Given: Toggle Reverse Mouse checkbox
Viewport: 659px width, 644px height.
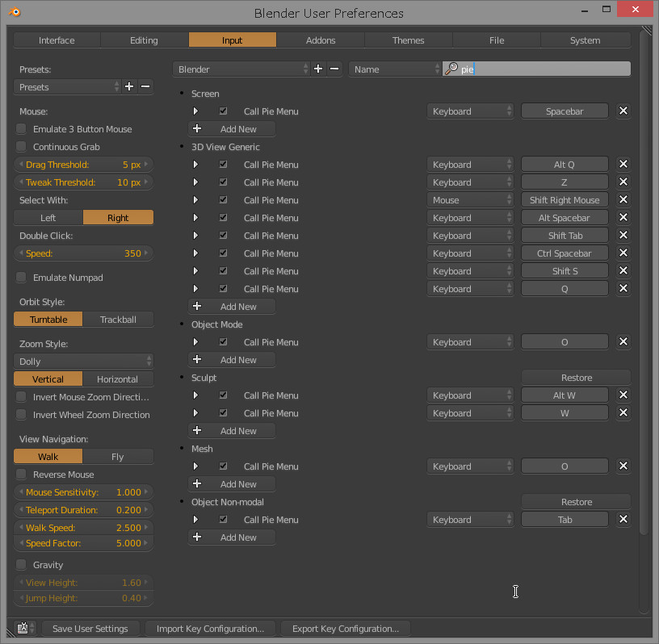Looking at the screenshot, I should (x=21, y=475).
